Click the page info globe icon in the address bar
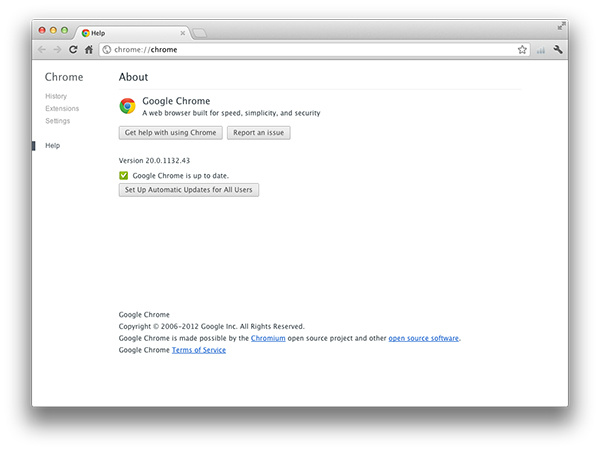The image size is (600, 451). click(107, 50)
